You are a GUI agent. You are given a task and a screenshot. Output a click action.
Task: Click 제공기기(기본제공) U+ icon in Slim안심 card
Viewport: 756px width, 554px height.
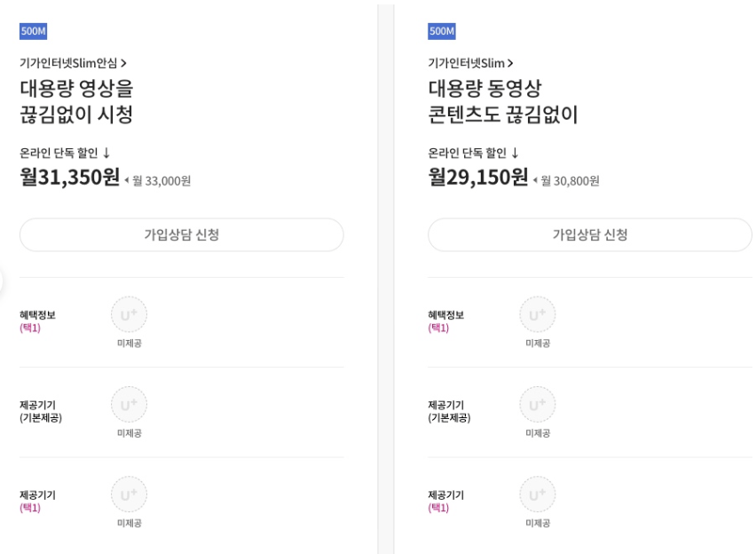[129, 405]
